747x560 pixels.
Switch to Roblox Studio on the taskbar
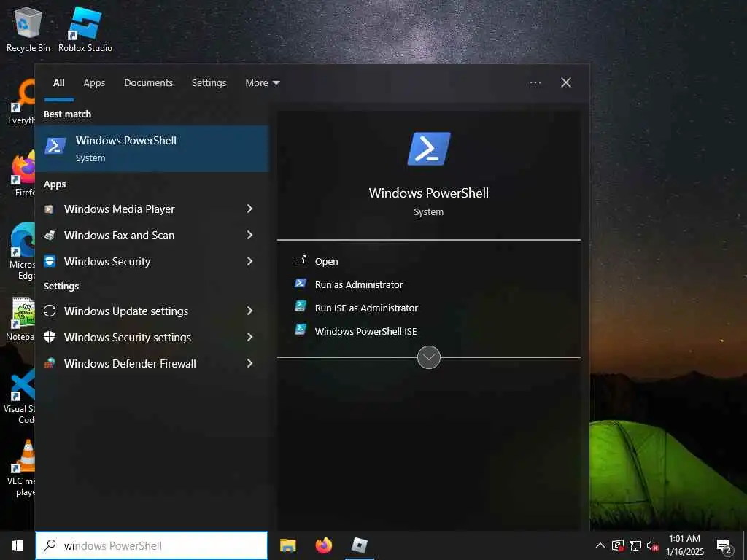(x=360, y=545)
